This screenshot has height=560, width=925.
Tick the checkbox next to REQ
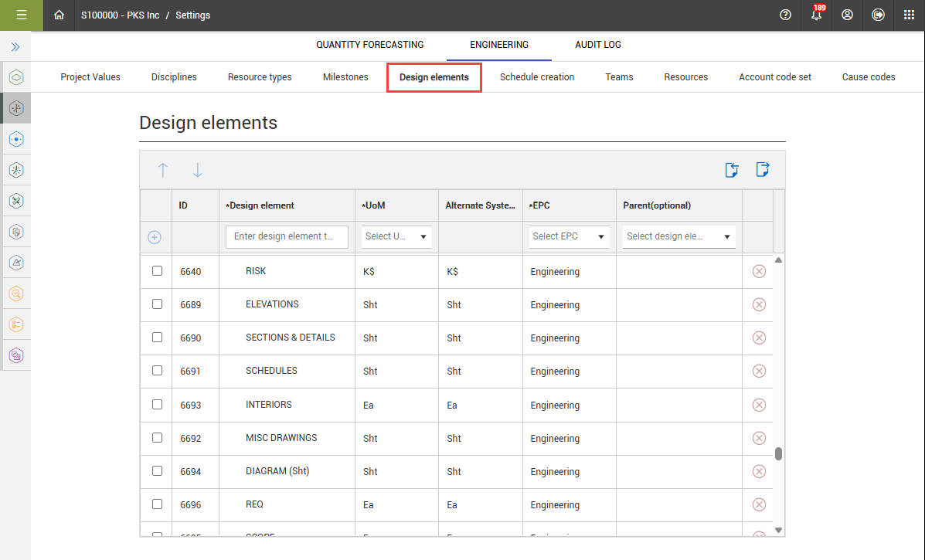click(158, 504)
